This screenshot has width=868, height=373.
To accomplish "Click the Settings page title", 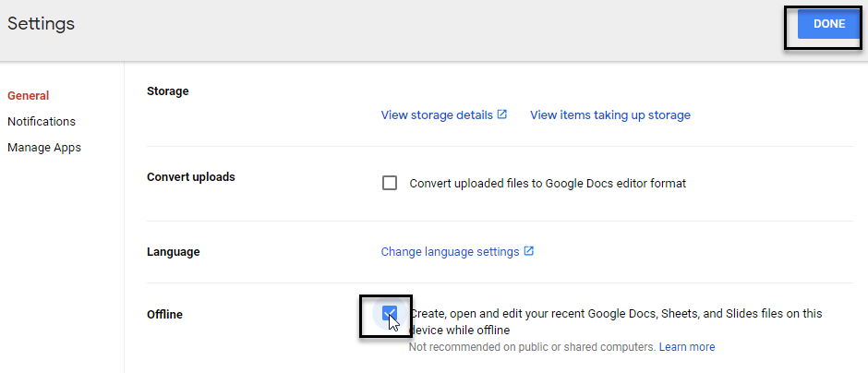I will point(41,24).
